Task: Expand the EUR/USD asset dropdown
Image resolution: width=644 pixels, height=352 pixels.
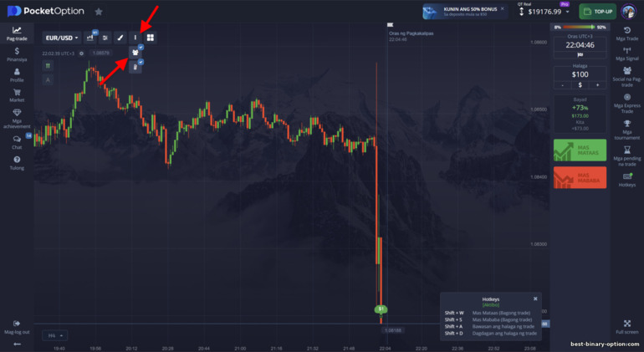Action: point(62,38)
